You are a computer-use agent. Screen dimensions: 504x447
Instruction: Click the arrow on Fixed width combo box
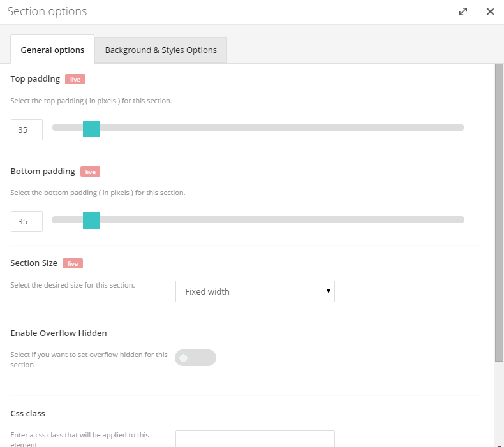click(328, 291)
